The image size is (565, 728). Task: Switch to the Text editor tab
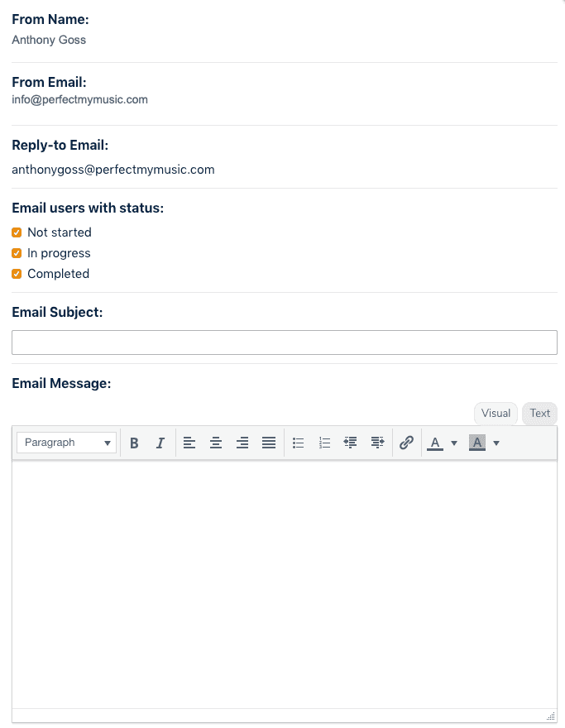tap(539, 413)
